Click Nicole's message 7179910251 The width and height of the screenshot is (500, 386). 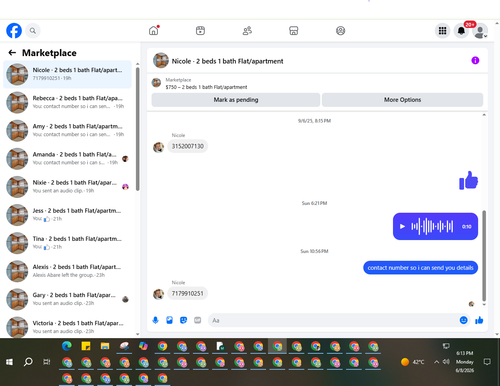pos(188,293)
